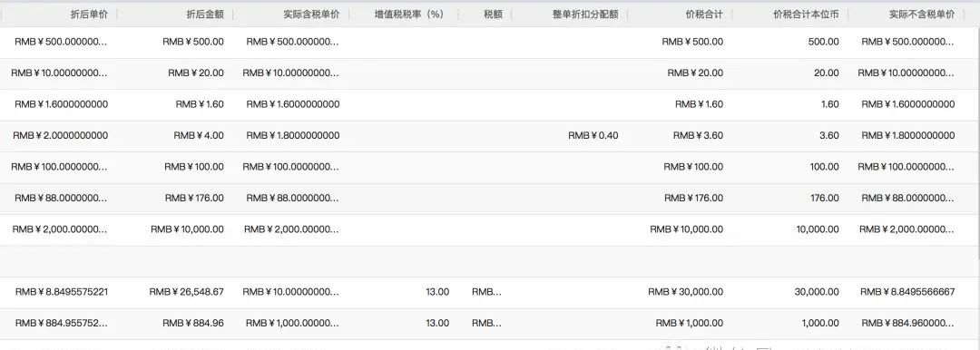Click the RMB¥8.8495566667 实际不含税单价 cell
The image size is (980, 350).
click(907, 292)
